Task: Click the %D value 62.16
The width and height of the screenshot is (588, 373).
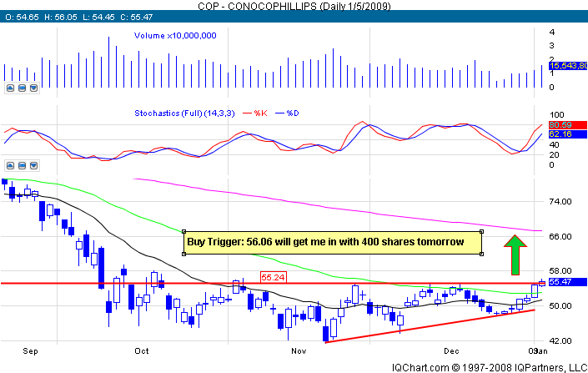Action: (x=568, y=134)
